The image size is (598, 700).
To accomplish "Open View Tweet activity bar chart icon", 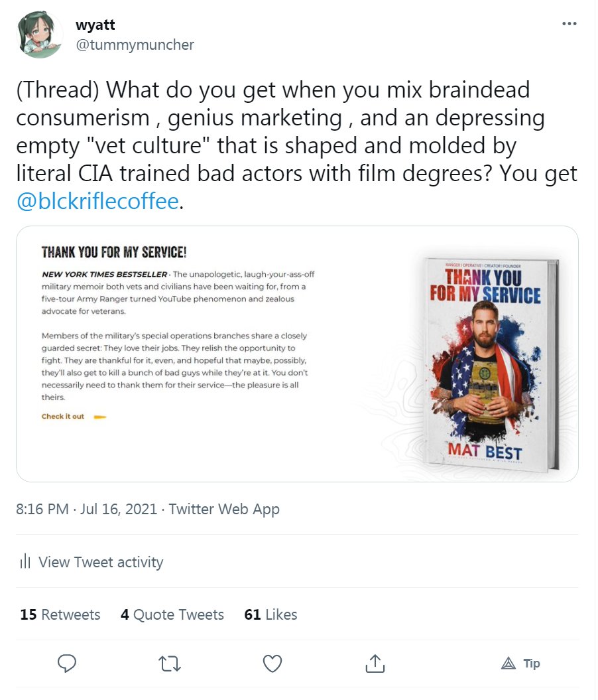I will (x=25, y=561).
